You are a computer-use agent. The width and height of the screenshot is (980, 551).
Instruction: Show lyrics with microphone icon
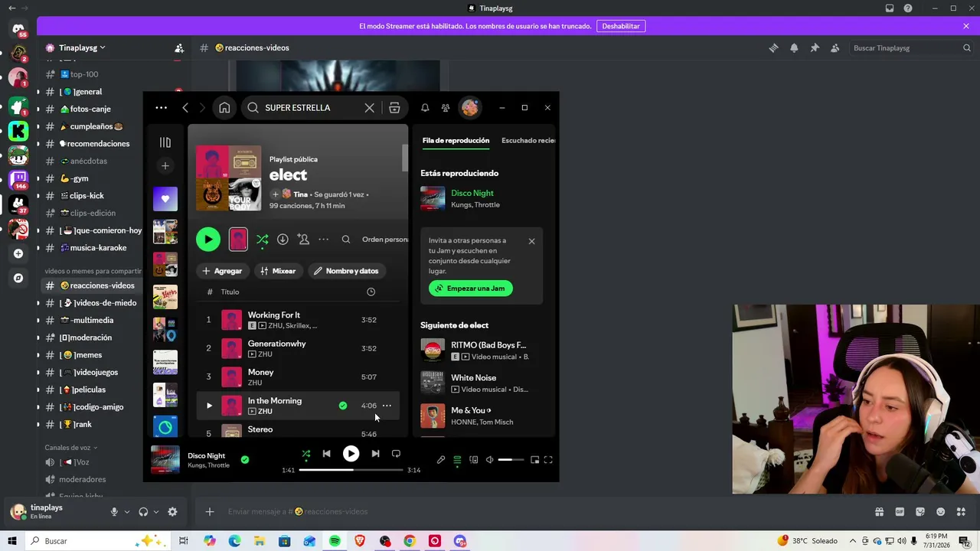[x=441, y=460]
